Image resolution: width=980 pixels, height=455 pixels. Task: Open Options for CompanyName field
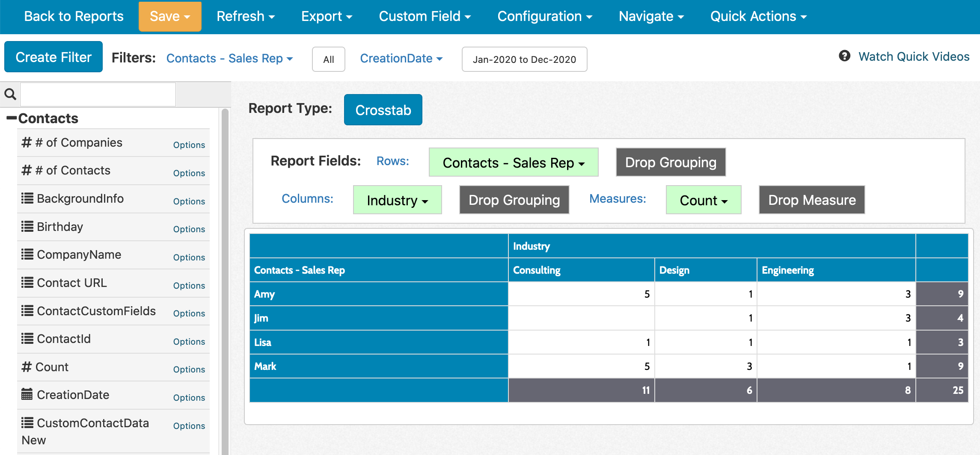[189, 257]
